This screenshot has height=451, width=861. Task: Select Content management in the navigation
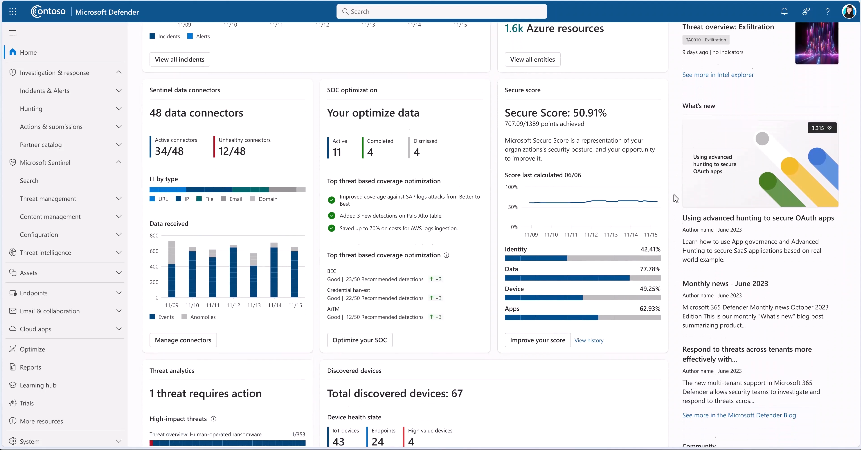pos(50,216)
